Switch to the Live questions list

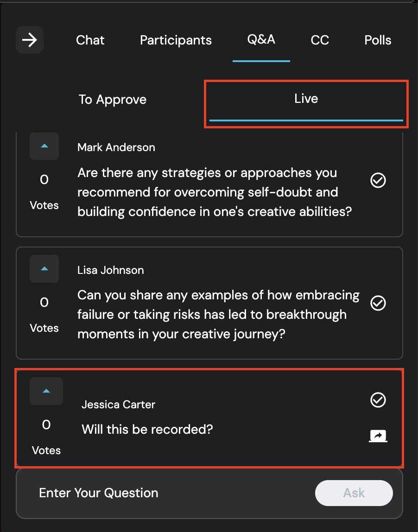point(306,99)
